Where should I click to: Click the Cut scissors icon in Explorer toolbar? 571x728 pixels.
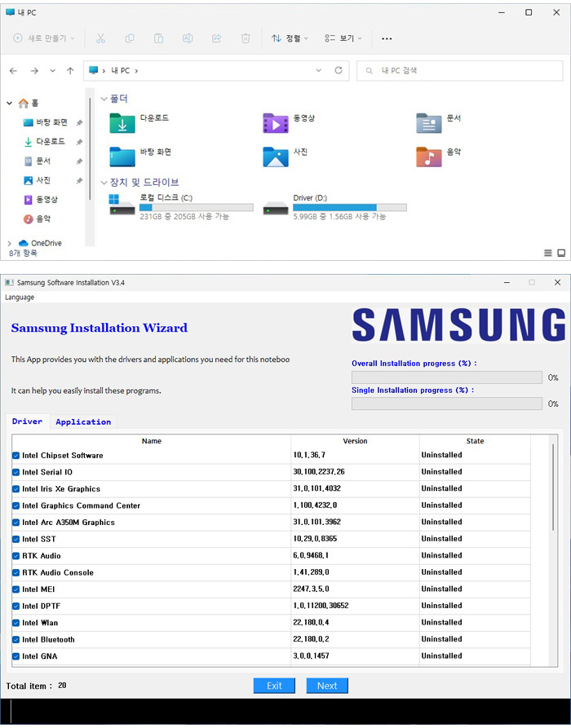point(101,38)
